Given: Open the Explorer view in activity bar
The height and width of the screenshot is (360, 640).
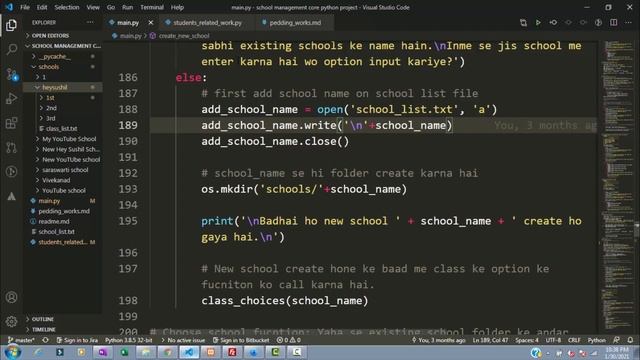Looking at the screenshot, I should point(11,25).
